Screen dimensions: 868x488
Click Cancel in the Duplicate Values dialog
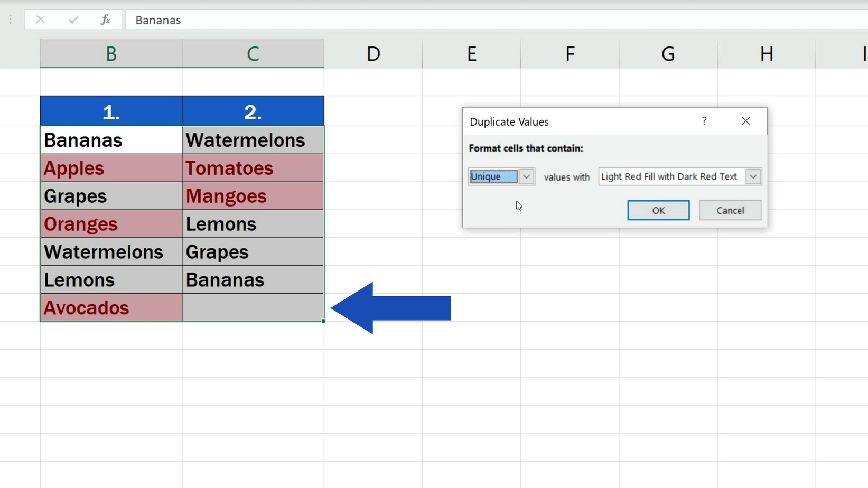point(730,210)
